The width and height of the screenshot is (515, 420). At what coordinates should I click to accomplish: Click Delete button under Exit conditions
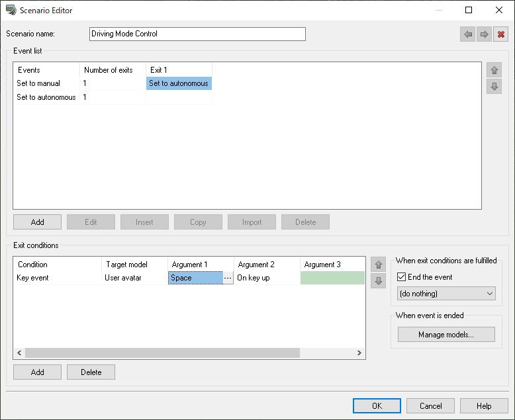[91, 372]
